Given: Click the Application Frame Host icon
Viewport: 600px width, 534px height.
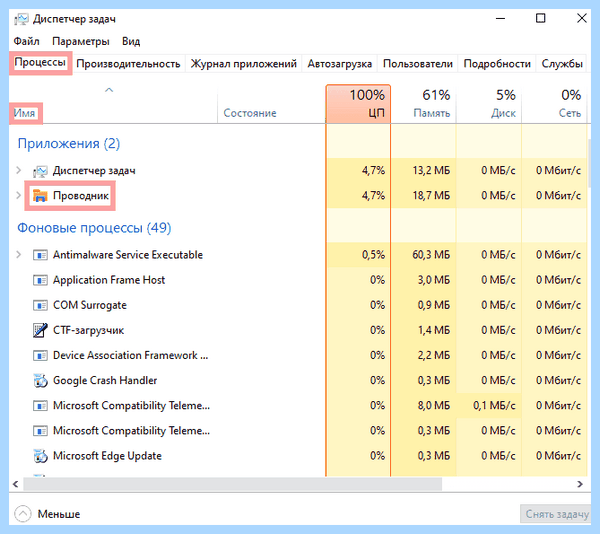Looking at the screenshot, I should 40,280.
